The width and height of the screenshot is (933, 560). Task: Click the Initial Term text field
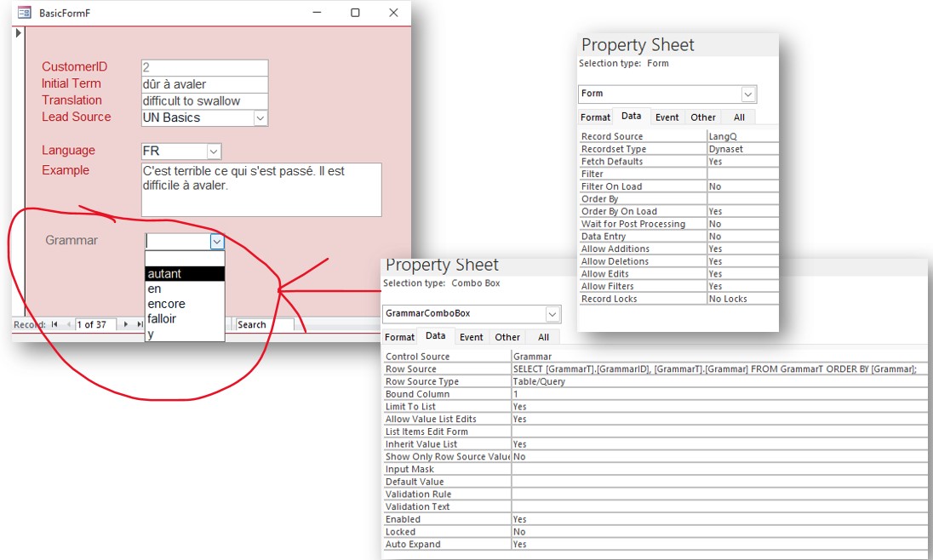click(x=204, y=84)
